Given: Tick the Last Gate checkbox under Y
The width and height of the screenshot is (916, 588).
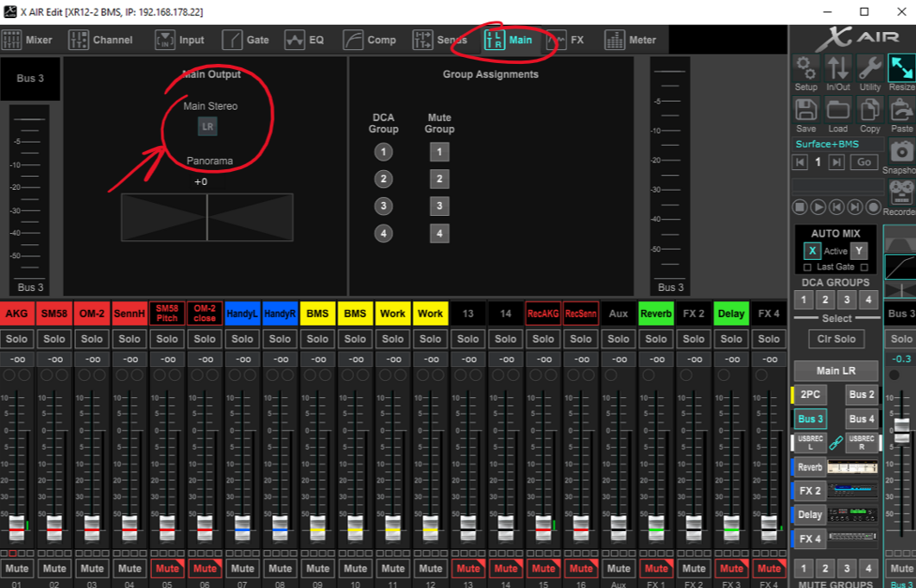Looking at the screenshot, I should 864,267.
